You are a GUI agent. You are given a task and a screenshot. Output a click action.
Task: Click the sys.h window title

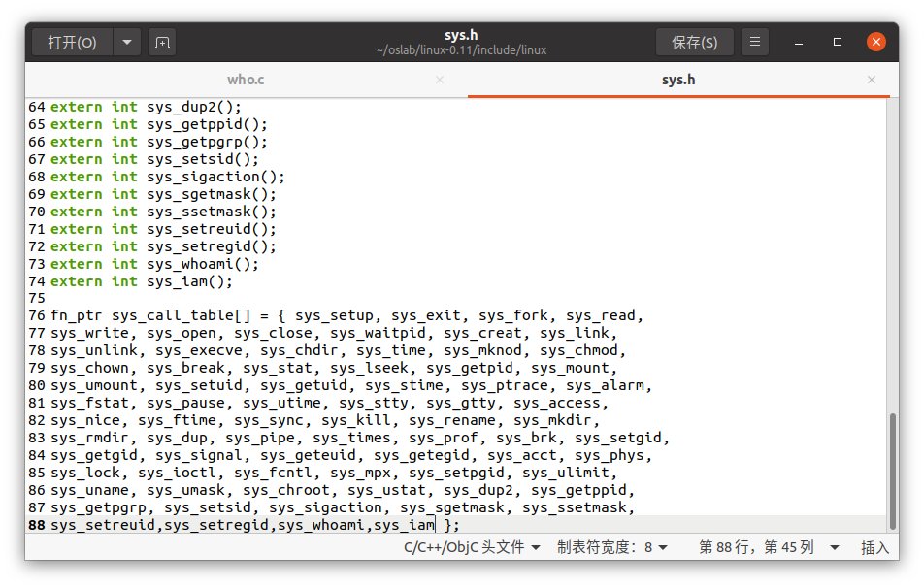pos(461,35)
